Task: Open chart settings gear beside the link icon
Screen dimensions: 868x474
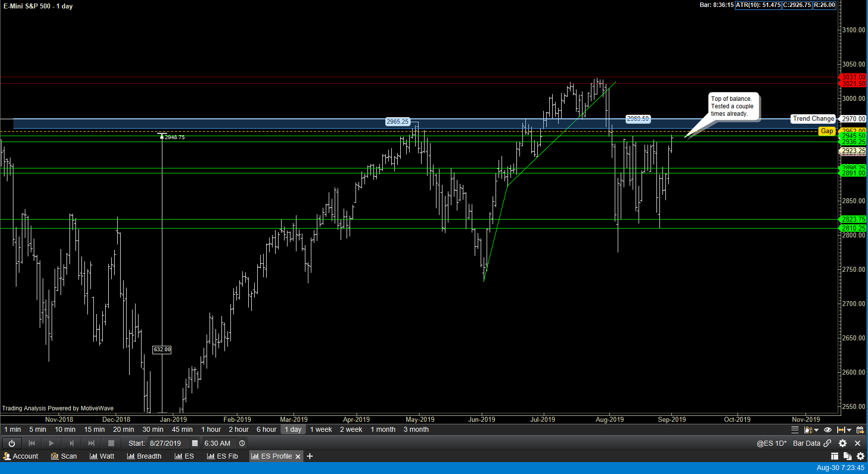Action: click(x=843, y=443)
